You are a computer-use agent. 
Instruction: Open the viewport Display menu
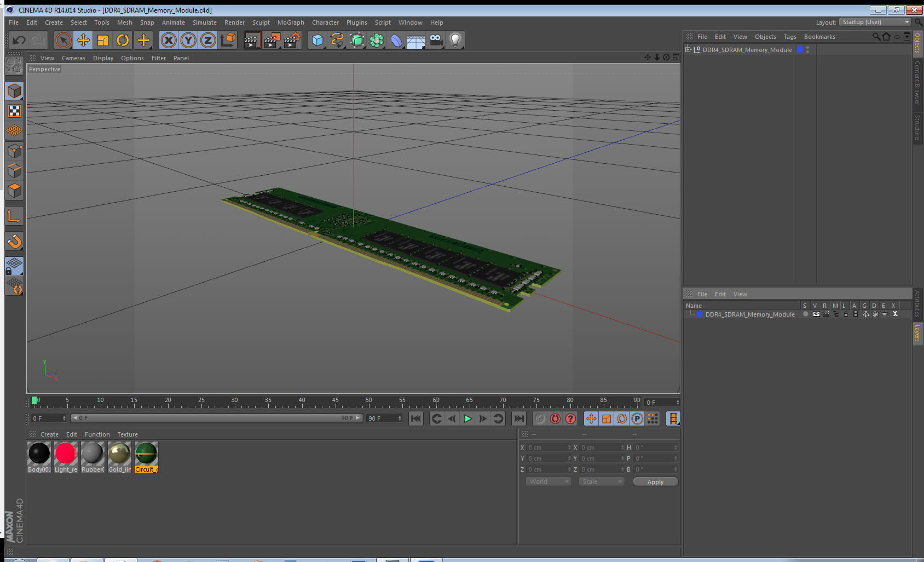click(x=103, y=58)
